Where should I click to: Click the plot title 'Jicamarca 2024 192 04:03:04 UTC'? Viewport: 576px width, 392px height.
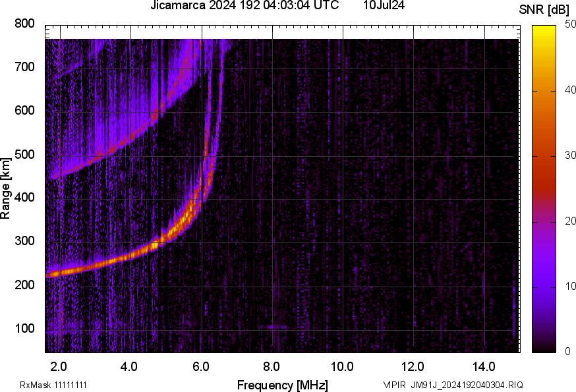(x=245, y=5)
